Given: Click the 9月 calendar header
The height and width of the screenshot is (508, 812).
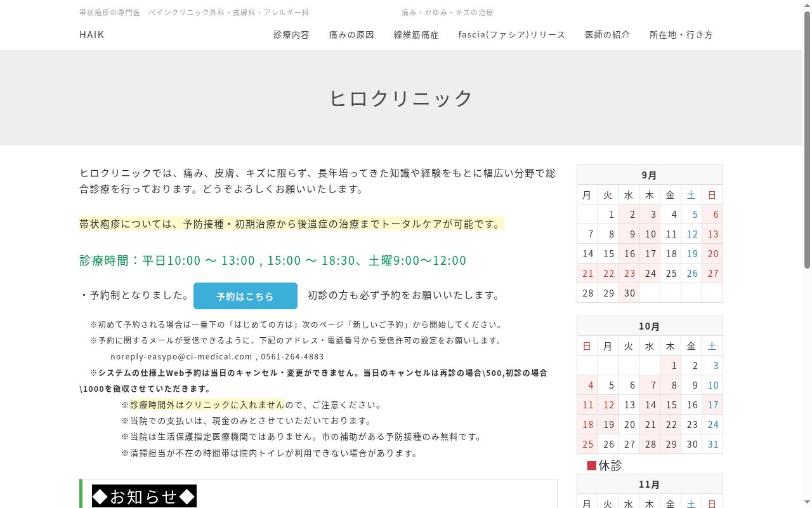Looking at the screenshot, I should tap(650, 175).
